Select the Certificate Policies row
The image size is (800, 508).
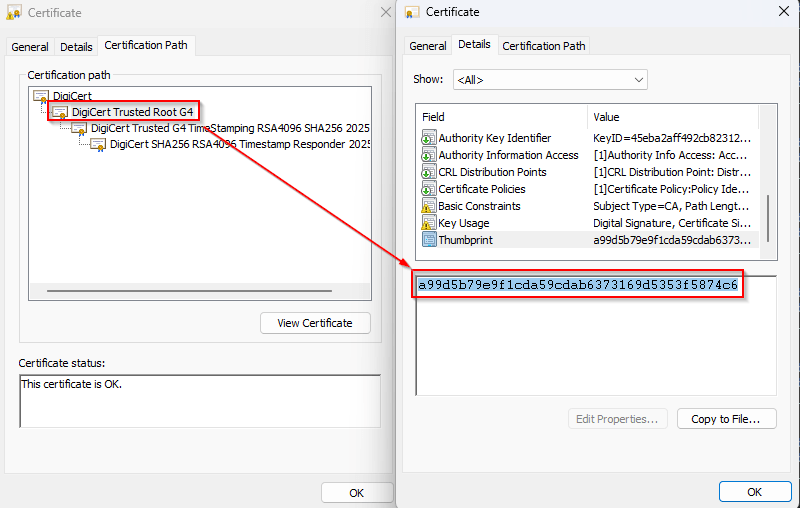[482, 190]
